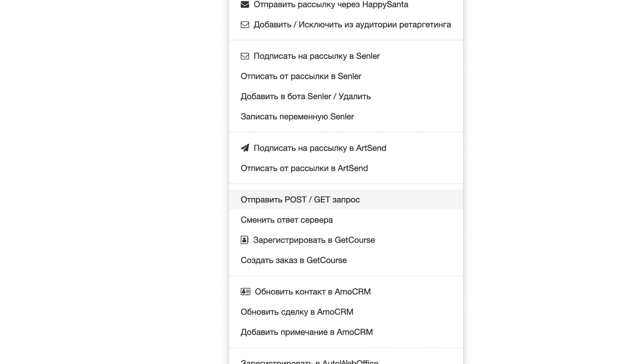Image resolution: width=642 pixels, height=364 pixels.
Task: Select 'Отписать от рассылки в ArtSend'
Action: (304, 168)
